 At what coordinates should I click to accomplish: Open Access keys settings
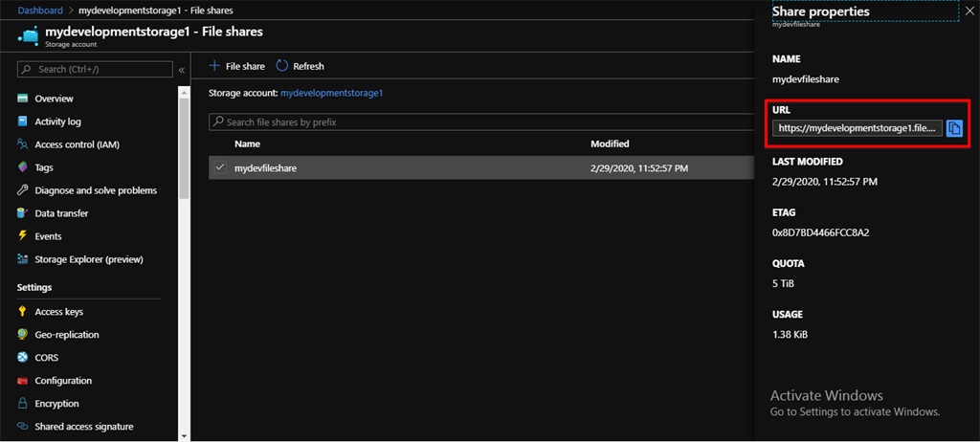(58, 311)
